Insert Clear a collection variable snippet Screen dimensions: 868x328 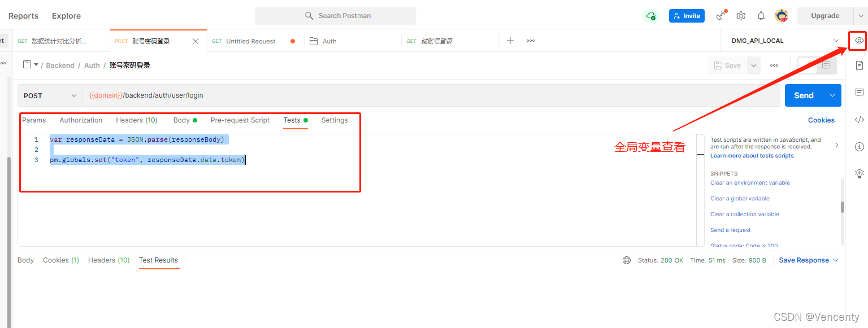tap(744, 215)
